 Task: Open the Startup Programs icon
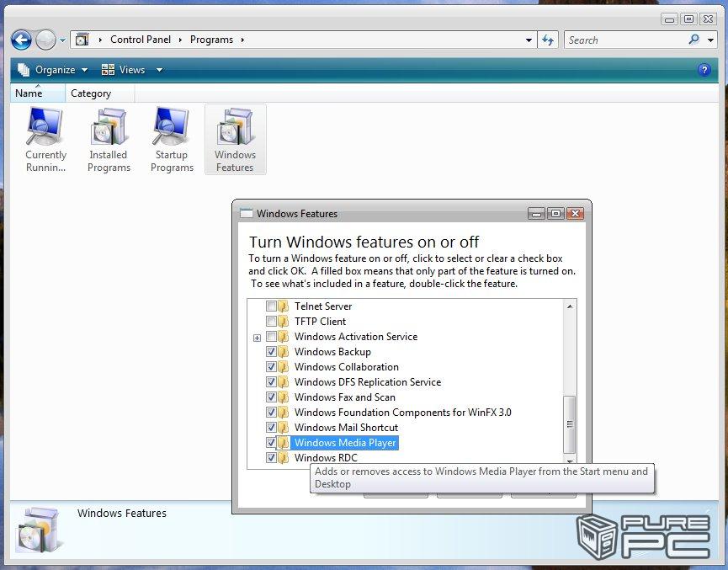(172, 140)
